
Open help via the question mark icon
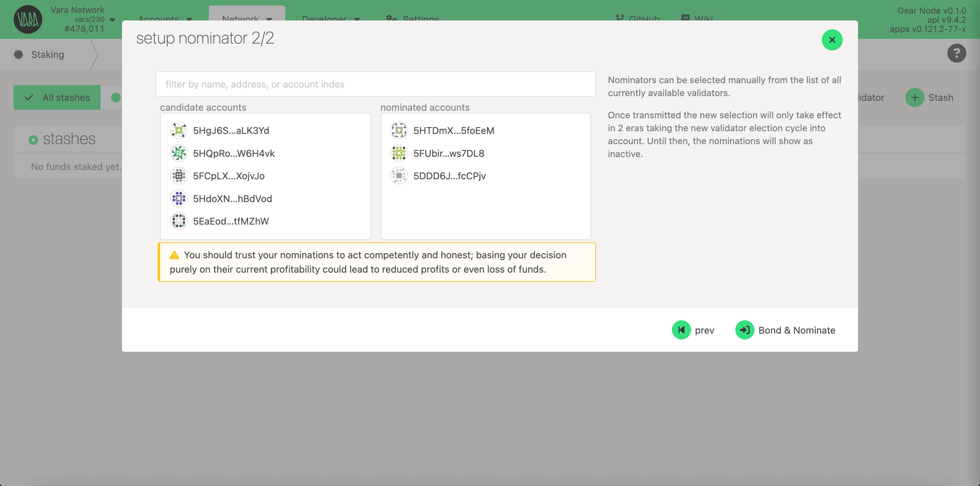point(957,53)
